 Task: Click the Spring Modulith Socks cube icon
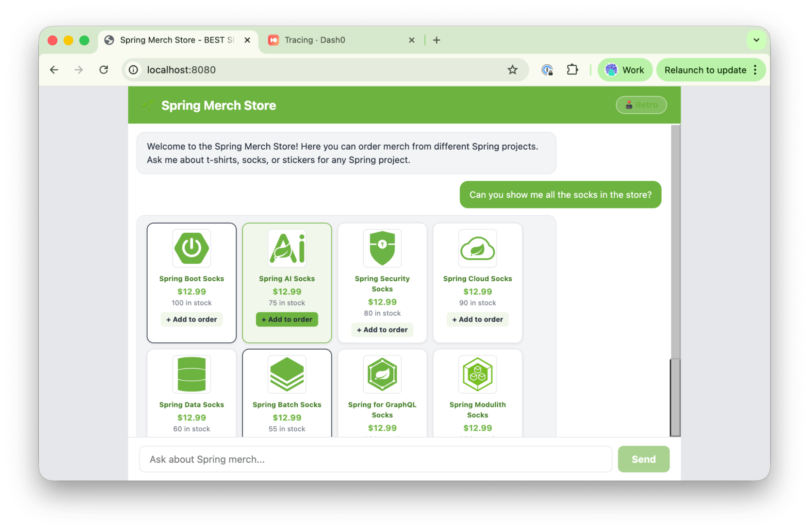coord(478,374)
